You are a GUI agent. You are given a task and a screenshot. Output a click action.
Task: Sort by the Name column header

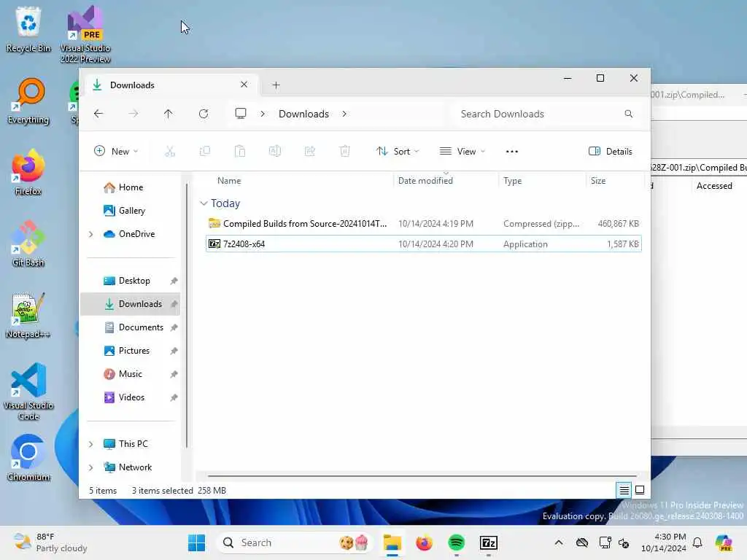(x=298, y=181)
